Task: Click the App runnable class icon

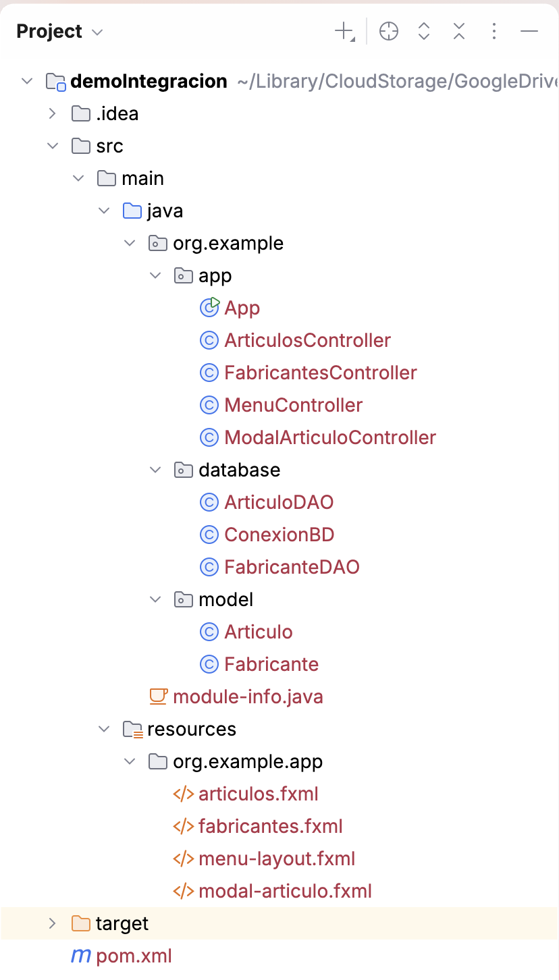Action: click(x=210, y=307)
